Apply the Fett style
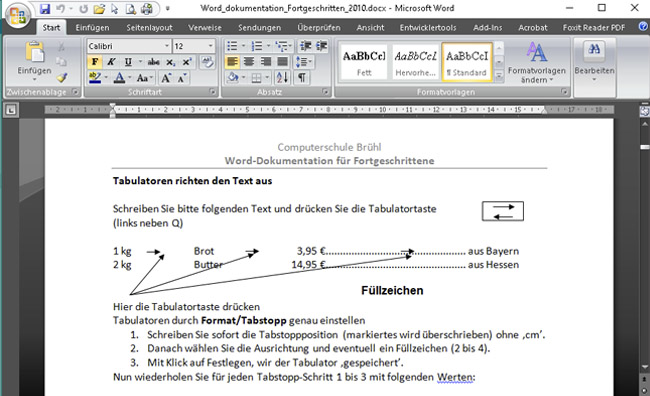650x396 pixels. pyautogui.click(x=364, y=62)
